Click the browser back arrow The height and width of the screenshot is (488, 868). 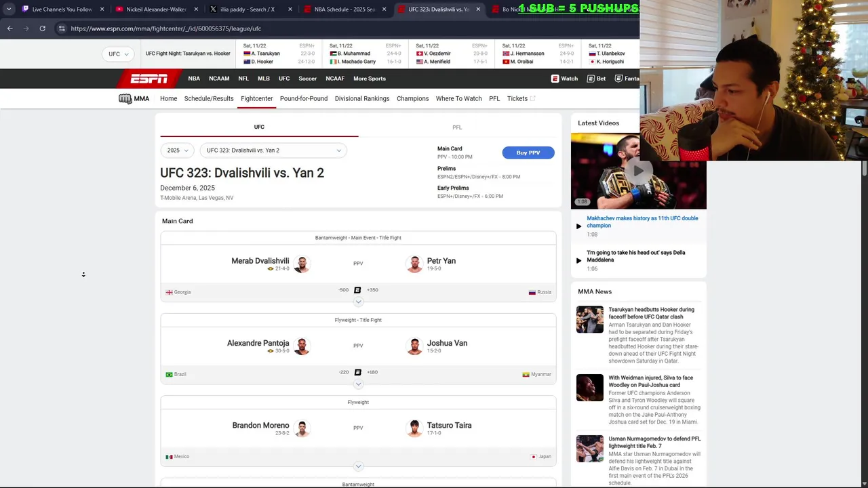click(9, 28)
